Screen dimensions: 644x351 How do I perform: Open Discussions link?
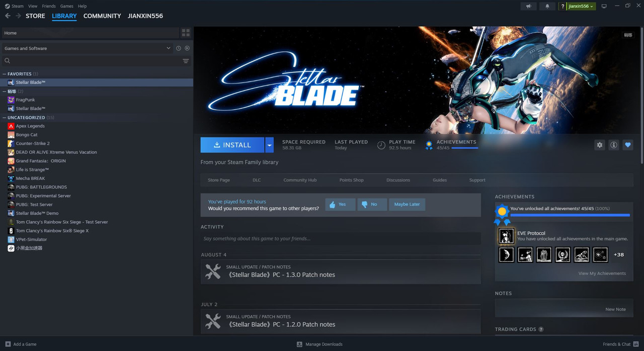398,180
